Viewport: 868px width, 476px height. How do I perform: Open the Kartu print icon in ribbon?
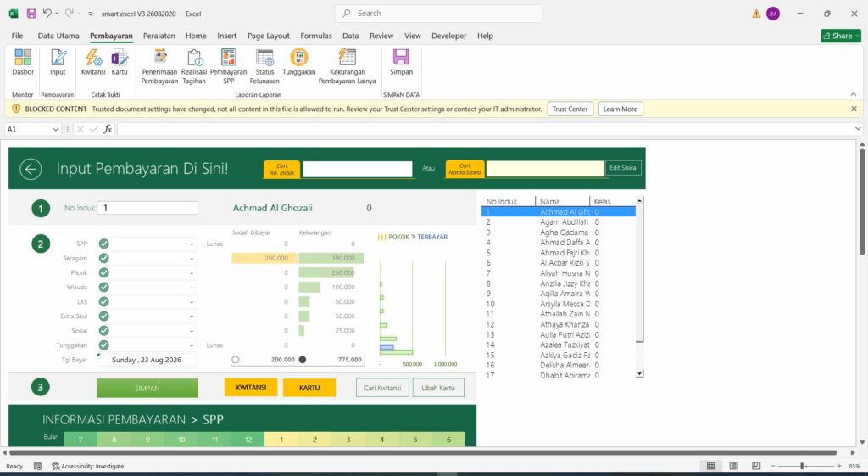(x=120, y=61)
